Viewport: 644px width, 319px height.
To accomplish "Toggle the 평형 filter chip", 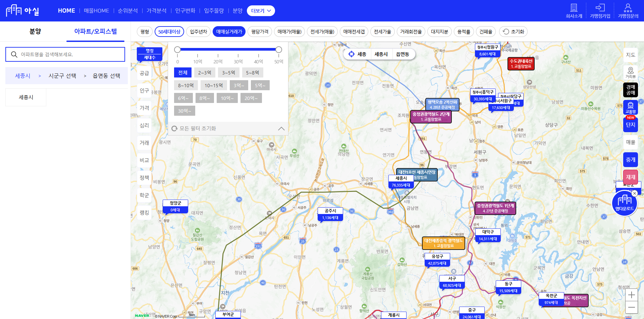I will tap(145, 32).
